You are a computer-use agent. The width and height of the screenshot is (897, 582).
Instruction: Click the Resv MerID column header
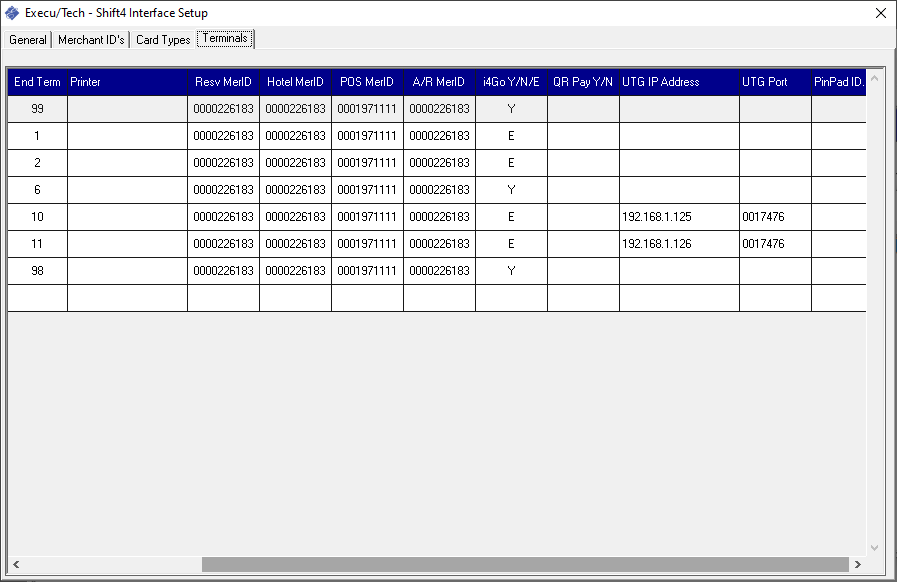tap(224, 82)
